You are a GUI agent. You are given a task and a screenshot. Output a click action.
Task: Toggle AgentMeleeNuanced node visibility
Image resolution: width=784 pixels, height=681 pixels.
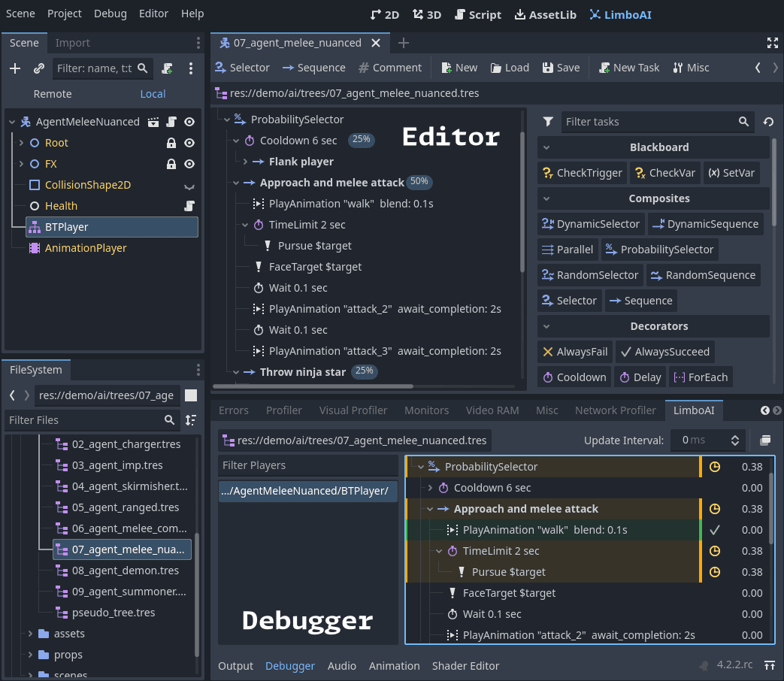pos(190,121)
